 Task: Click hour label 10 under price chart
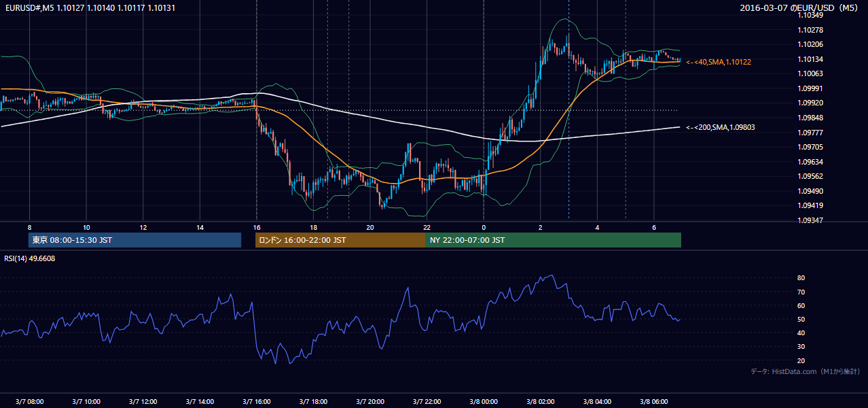click(x=86, y=227)
